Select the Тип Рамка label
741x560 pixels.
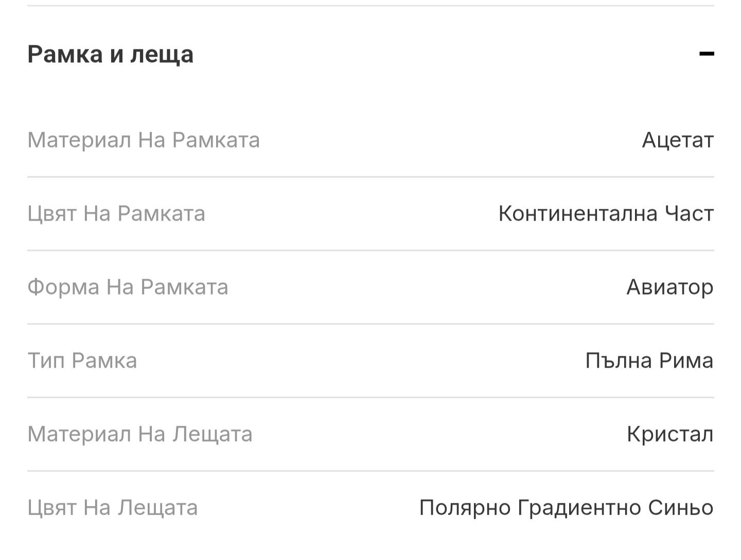[x=82, y=360]
